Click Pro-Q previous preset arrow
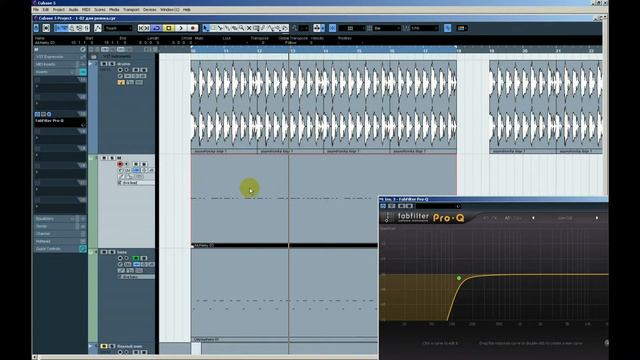Screen dimensions: 640x360 [533, 218]
